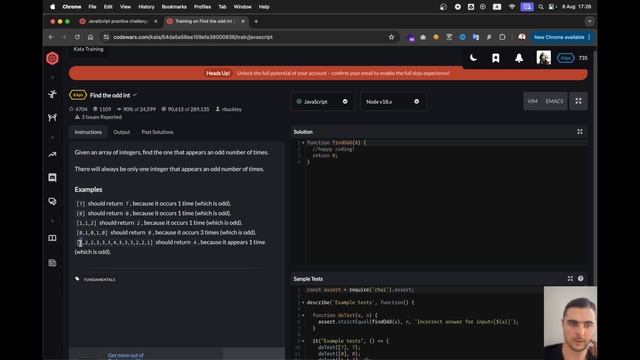Click the FUNDAMENTALS tag
This screenshot has height=360, width=640.
click(100, 280)
